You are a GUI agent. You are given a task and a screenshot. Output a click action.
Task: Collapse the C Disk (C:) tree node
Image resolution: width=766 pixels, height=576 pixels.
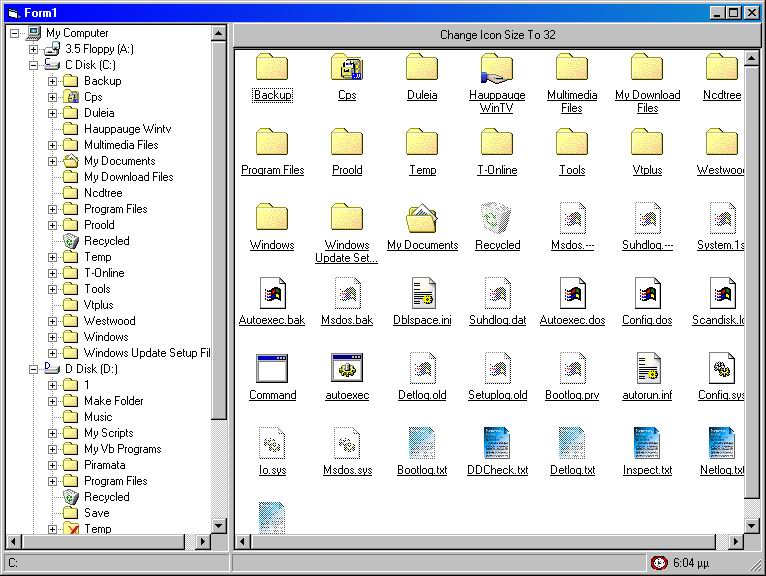click(33, 65)
